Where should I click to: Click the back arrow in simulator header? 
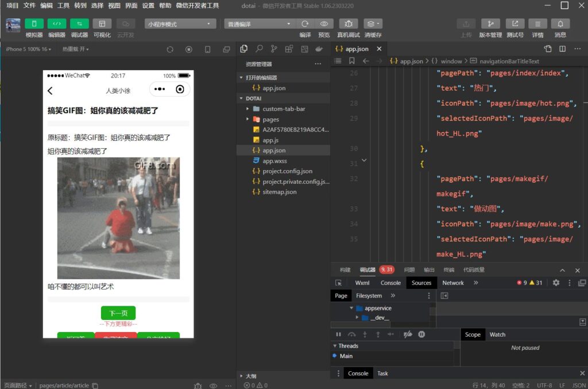coord(51,90)
